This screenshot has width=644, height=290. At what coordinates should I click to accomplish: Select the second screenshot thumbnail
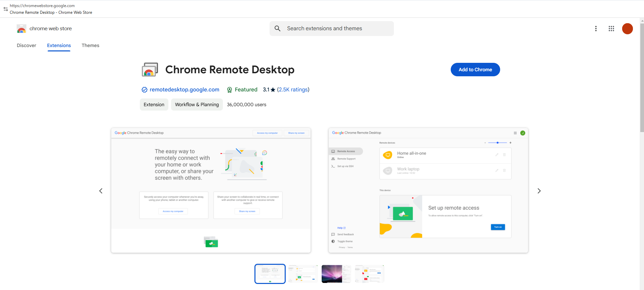[303, 274]
